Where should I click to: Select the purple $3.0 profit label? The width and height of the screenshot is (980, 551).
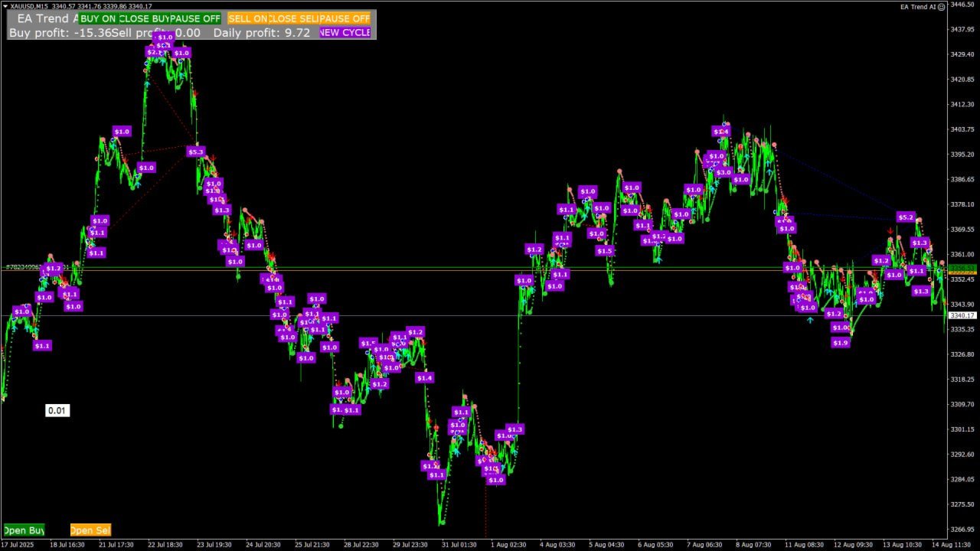click(723, 172)
